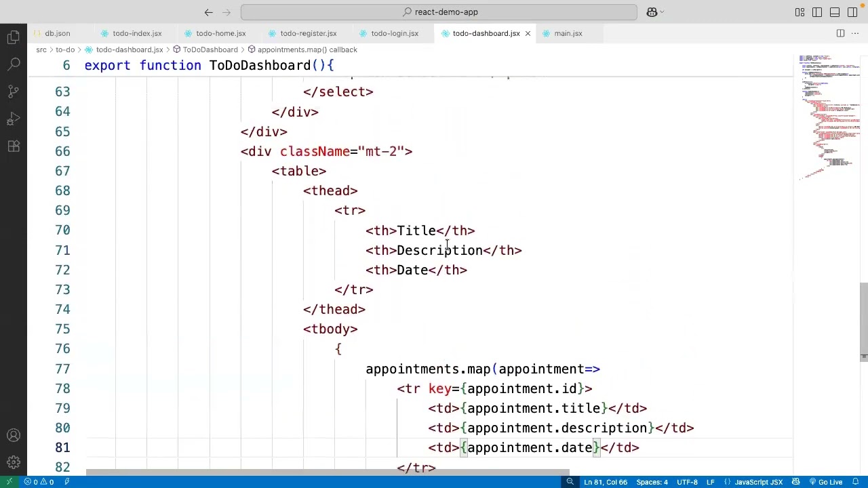
Task: Show the errors and warnings count
Action: [39, 482]
